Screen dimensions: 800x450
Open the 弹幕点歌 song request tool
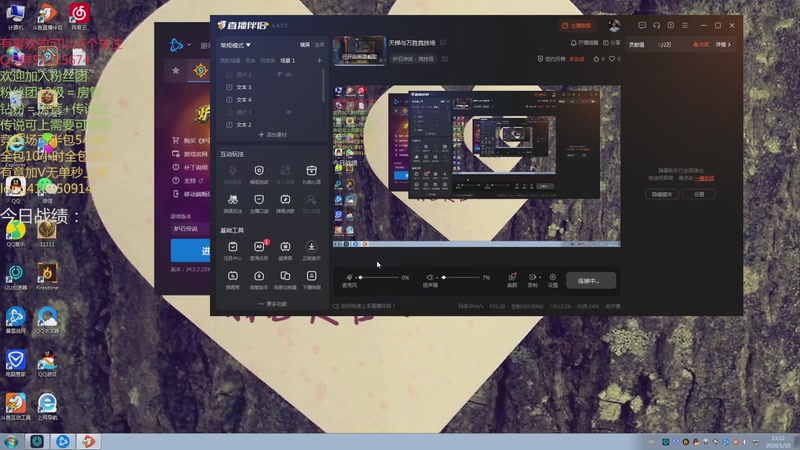point(285,203)
